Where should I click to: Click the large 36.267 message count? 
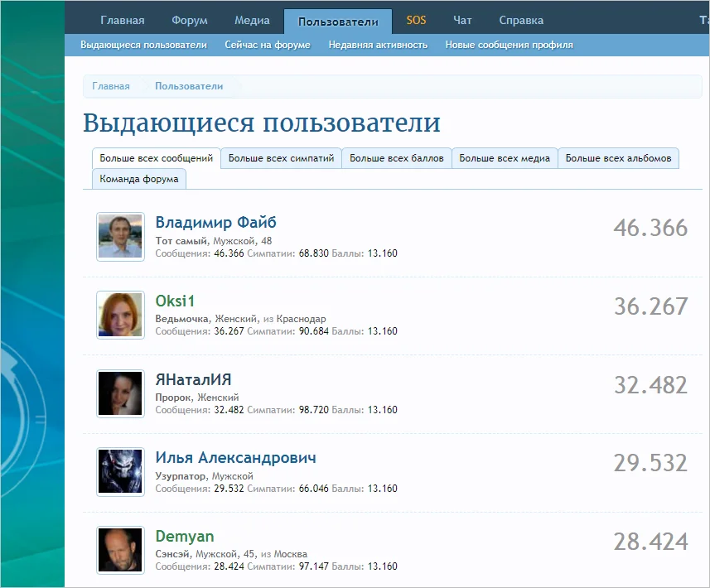pos(650,306)
